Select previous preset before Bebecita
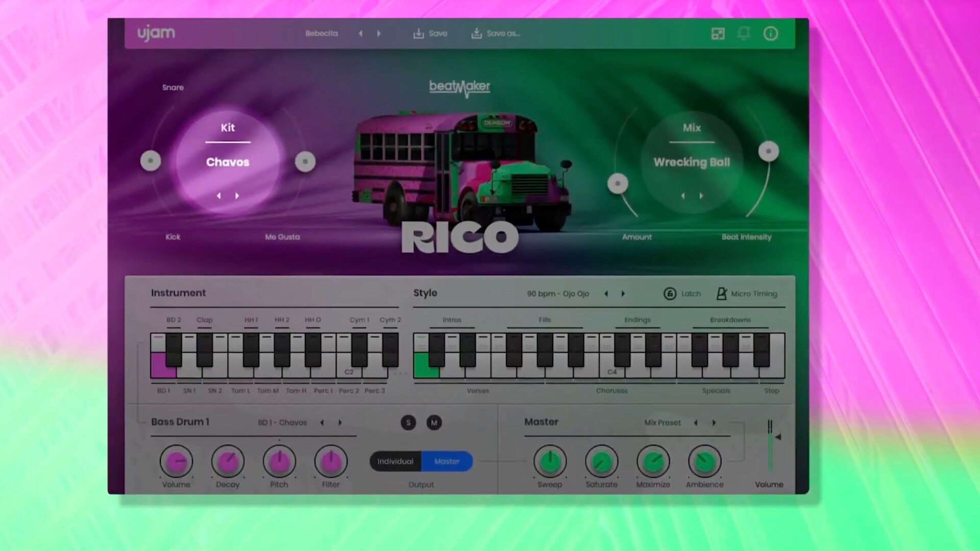This screenshot has height=551, width=980. pos(361,34)
